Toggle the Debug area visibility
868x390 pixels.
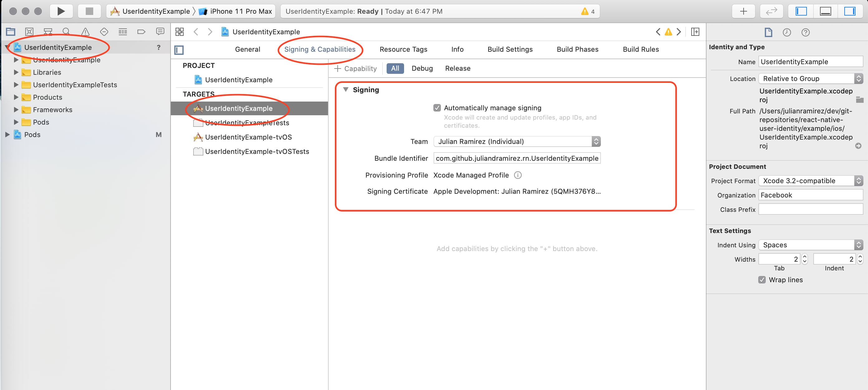coord(825,11)
